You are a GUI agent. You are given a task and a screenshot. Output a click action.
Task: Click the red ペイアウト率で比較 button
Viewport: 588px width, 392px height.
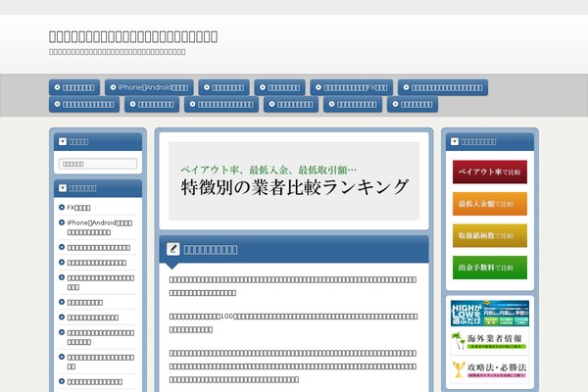tap(490, 171)
